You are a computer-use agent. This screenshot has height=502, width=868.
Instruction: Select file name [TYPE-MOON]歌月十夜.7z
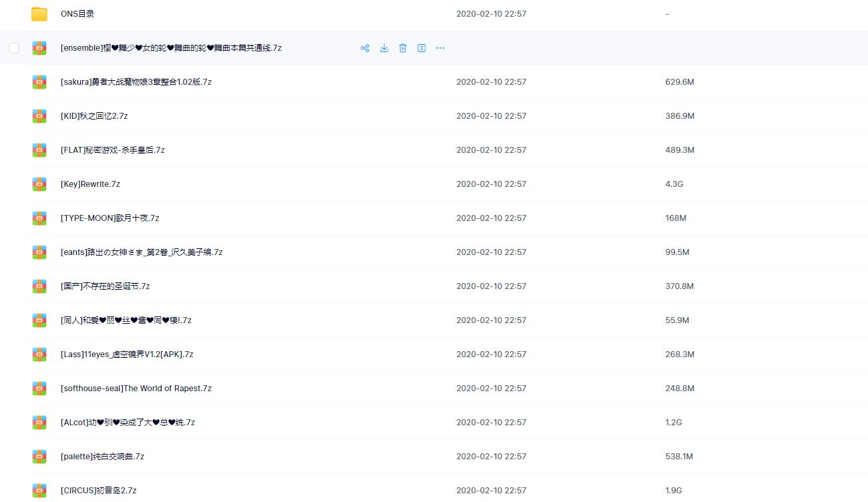(x=110, y=218)
